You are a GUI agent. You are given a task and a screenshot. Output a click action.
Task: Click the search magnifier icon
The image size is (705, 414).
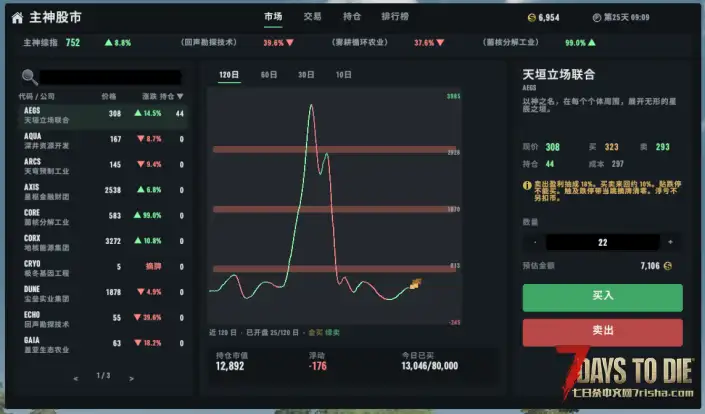point(30,77)
